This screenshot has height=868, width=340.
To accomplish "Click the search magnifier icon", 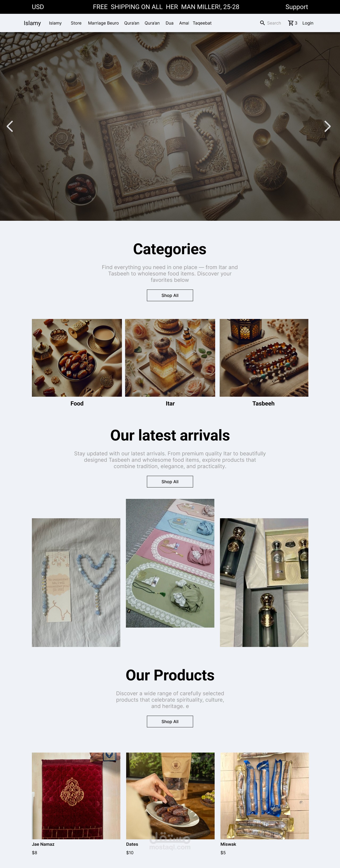I will point(262,23).
